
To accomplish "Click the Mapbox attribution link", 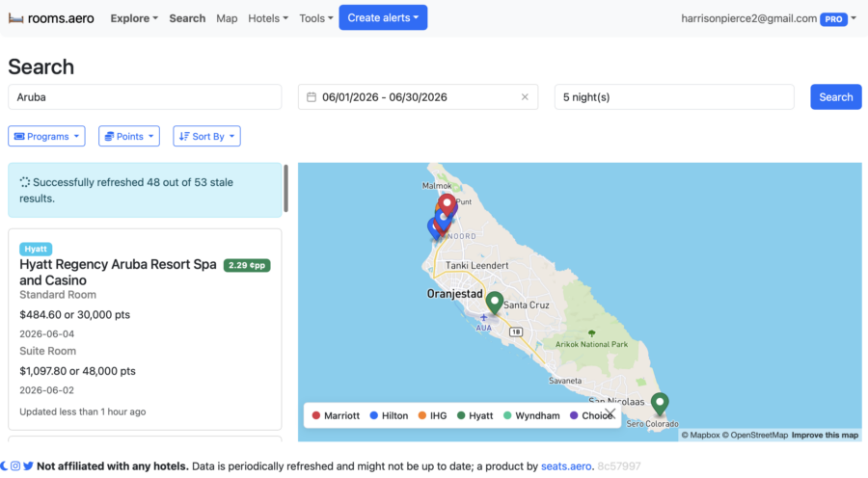I will 700,435.
